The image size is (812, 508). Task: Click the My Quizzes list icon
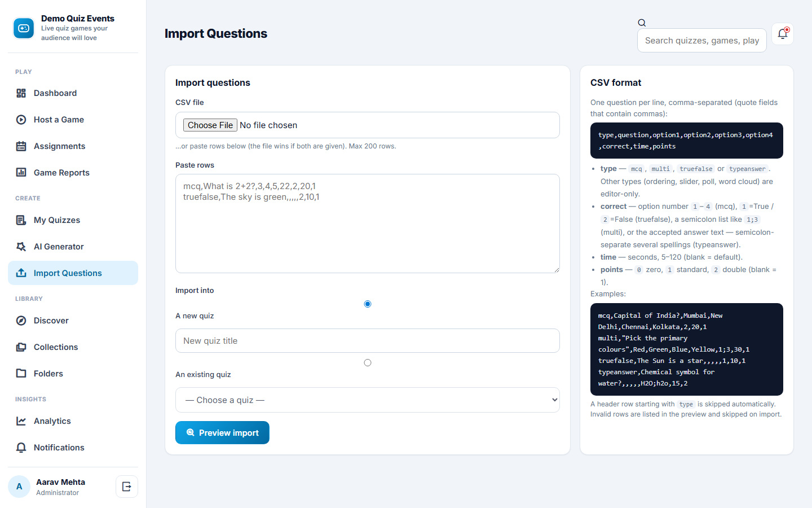tap(21, 220)
